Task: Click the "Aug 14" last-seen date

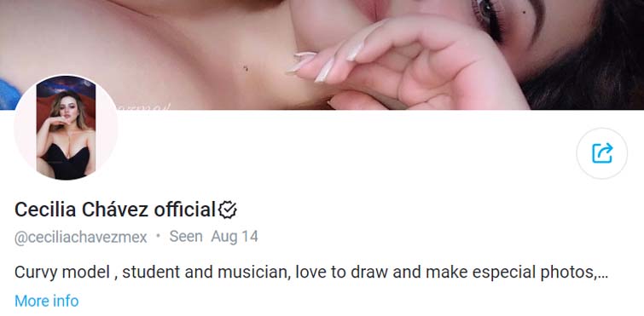Action: [x=235, y=237]
